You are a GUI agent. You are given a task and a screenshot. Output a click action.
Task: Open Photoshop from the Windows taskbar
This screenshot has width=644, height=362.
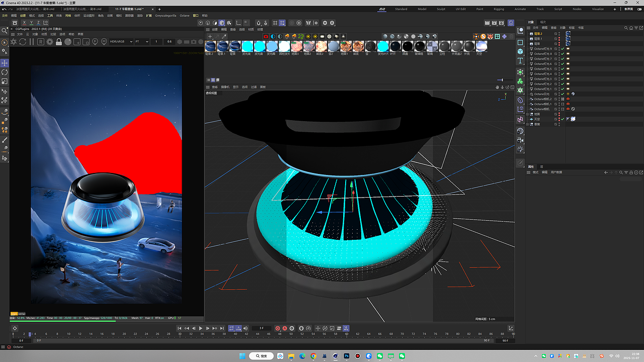tap(347, 356)
